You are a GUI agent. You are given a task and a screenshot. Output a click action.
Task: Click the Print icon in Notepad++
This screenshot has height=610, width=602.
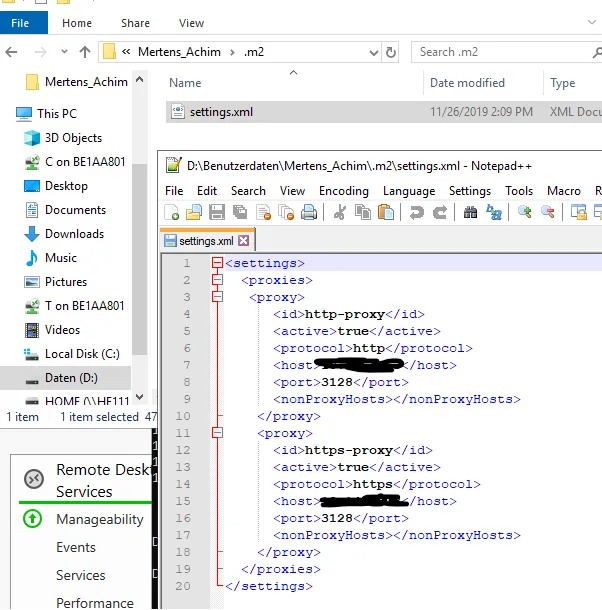point(309,212)
